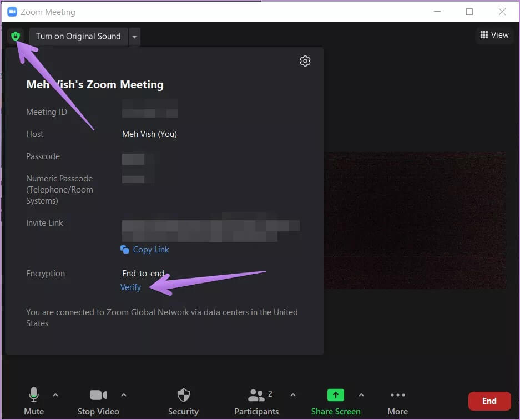
Task: Expand audio options arrow beside Mute
Action: tap(55, 395)
